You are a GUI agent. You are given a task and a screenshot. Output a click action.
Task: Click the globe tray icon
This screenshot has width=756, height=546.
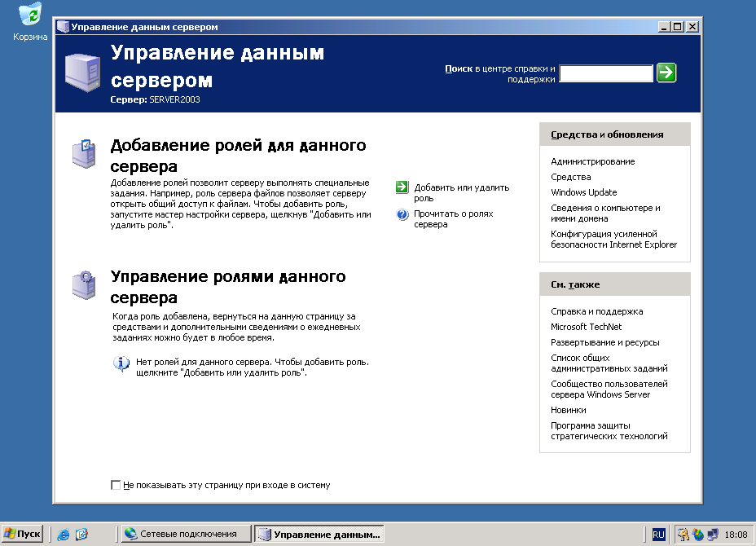[x=697, y=535]
